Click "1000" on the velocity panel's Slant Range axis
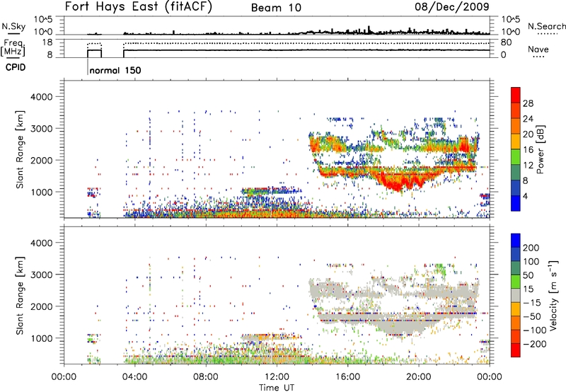This screenshot has width=566, height=392. pos(42,338)
